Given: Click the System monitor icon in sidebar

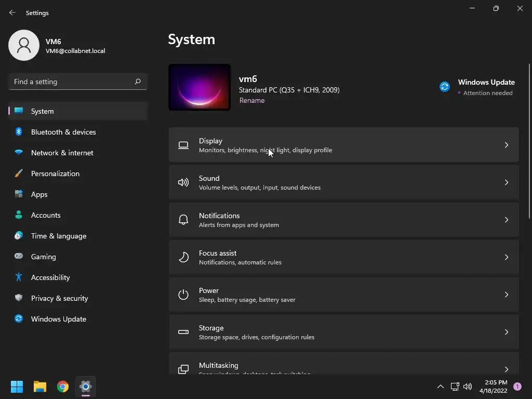Looking at the screenshot, I should pyautogui.click(x=19, y=111).
